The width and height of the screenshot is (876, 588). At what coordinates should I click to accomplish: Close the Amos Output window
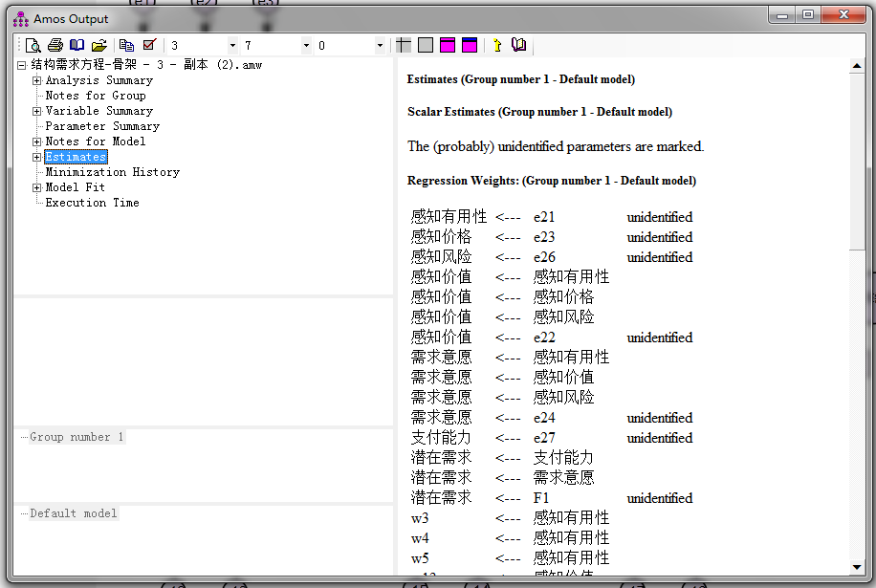(844, 15)
